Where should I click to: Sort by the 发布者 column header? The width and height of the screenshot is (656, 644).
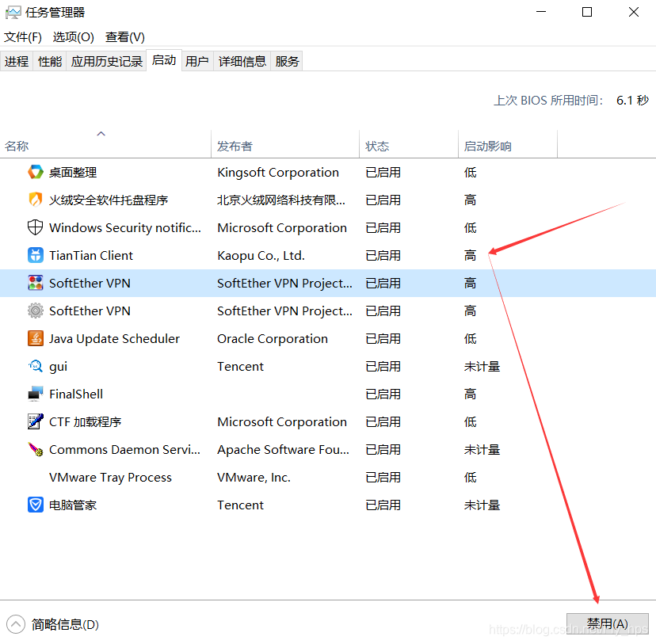[x=285, y=144]
